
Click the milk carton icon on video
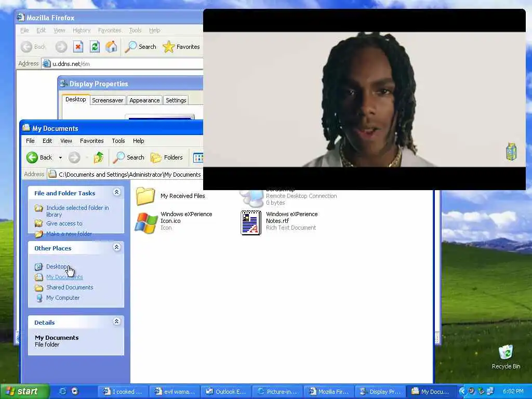tap(511, 151)
